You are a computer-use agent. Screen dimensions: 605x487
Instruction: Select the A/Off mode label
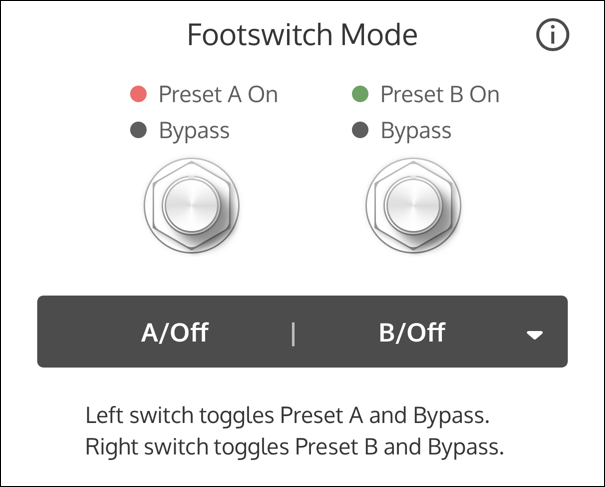[x=174, y=332]
